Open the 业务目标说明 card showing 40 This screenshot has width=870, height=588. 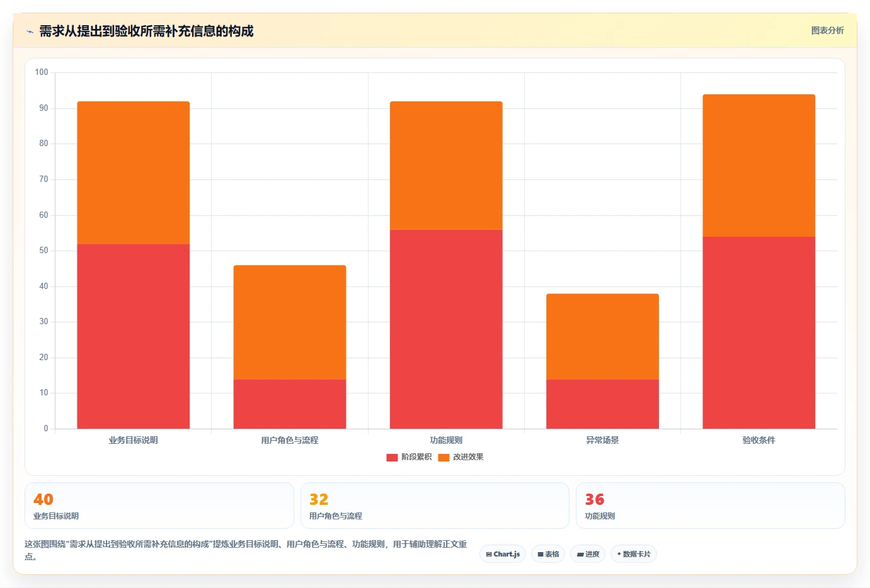click(159, 506)
